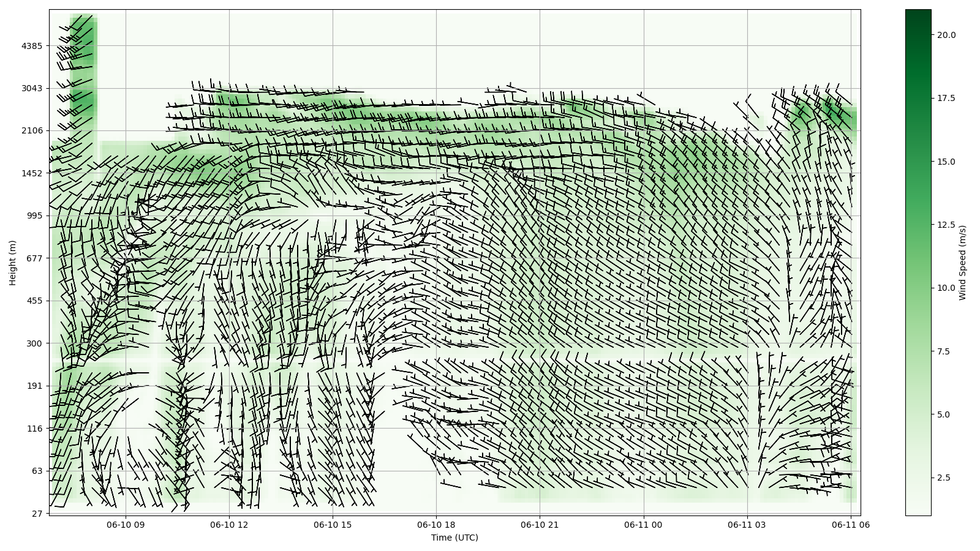
Task: Select the '06-11 00' time tick label
Action: (x=643, y=525)
